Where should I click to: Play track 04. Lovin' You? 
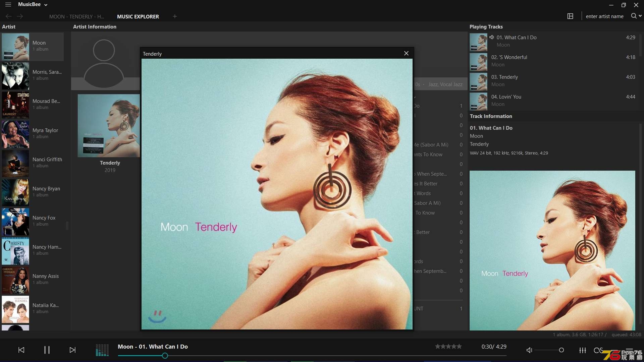(553, 101)
